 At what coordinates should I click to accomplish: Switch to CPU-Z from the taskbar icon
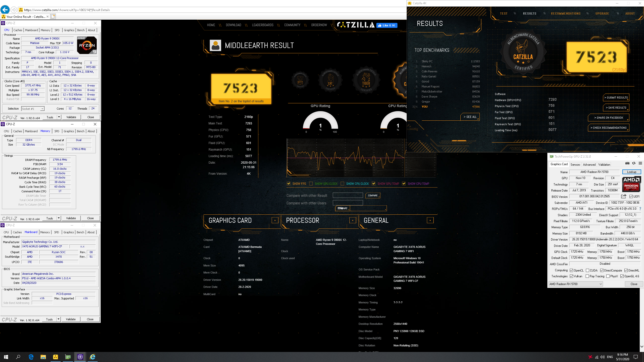(80, 357)
